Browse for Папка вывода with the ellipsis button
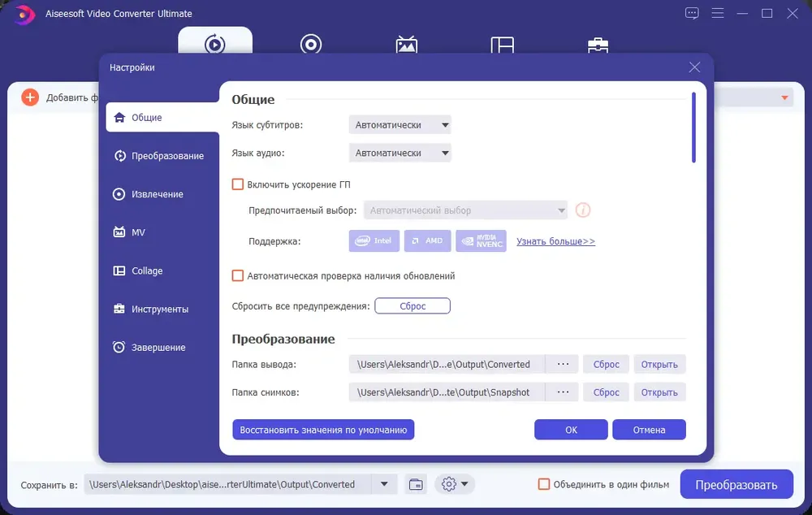 coord(563,364)
